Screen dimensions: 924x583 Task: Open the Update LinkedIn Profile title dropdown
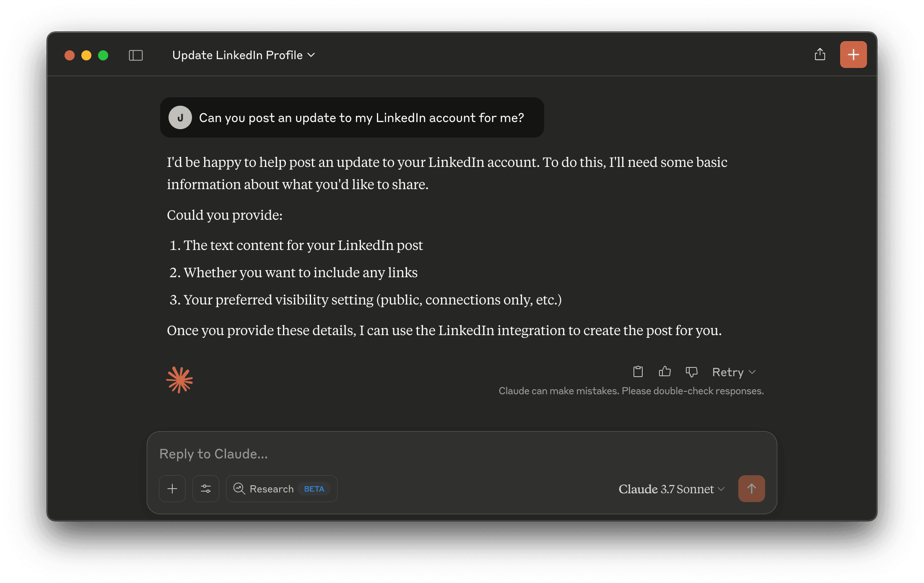click(243, 55)
